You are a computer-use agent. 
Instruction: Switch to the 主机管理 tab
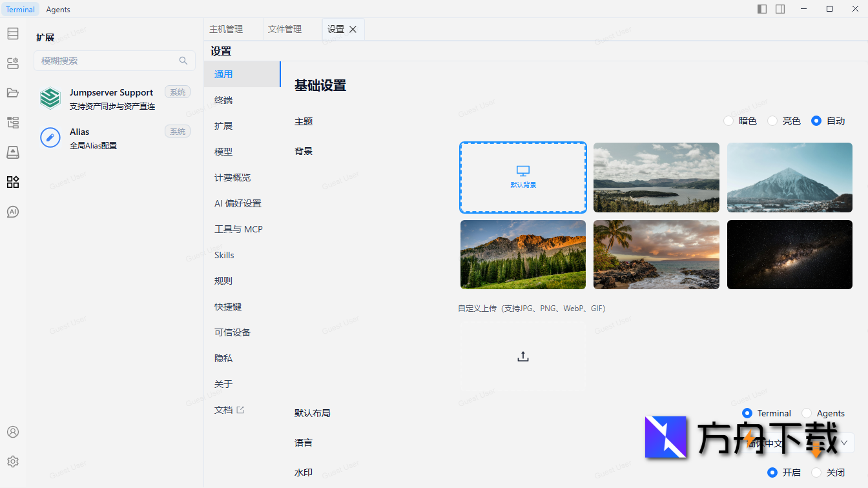(227, 28)
